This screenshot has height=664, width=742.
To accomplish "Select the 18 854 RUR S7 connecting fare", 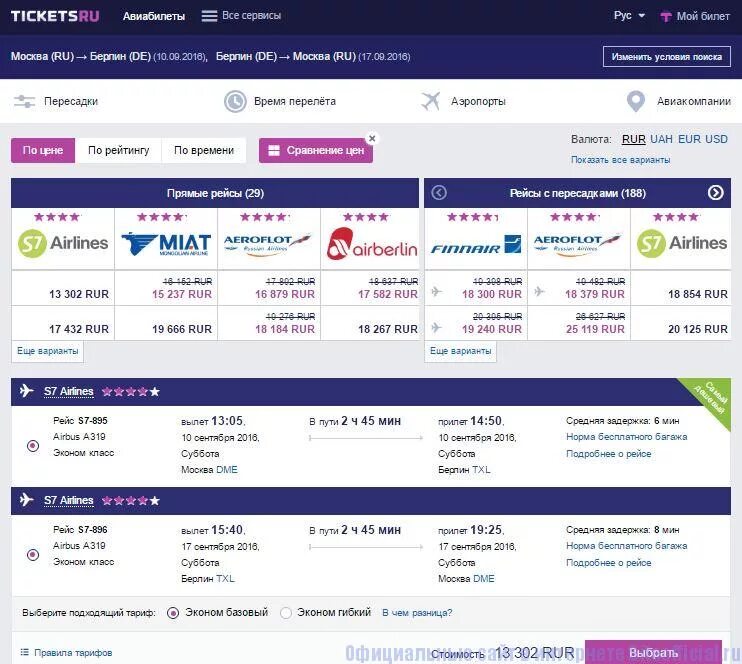I will pyautogui.click(x=698, y=294).
